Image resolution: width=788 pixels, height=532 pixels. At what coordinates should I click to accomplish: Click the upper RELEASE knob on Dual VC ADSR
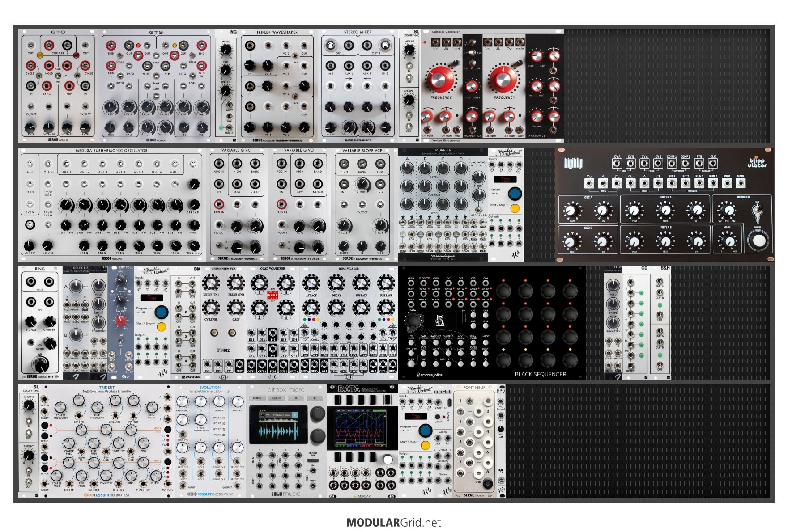click(x=386, y=283)
